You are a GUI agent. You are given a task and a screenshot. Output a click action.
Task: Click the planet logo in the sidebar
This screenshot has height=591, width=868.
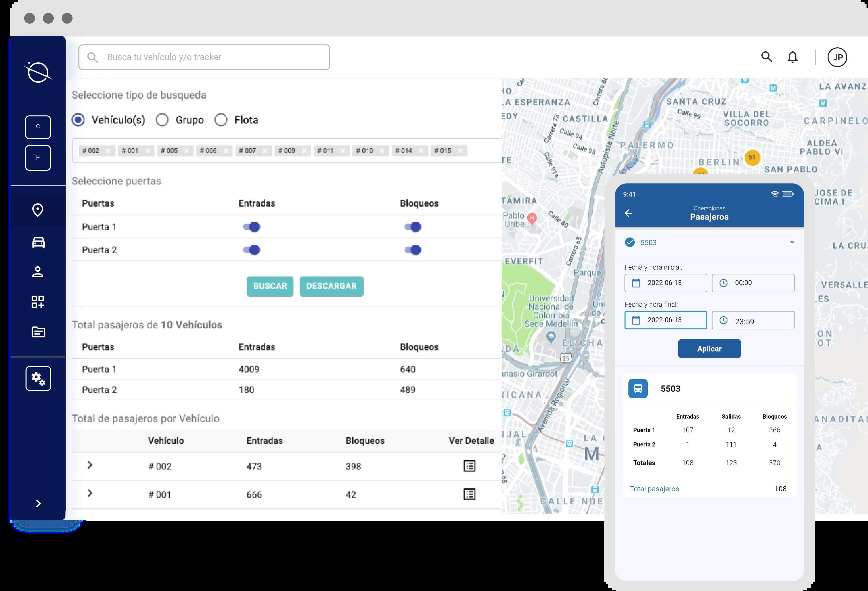pos(38,72)
